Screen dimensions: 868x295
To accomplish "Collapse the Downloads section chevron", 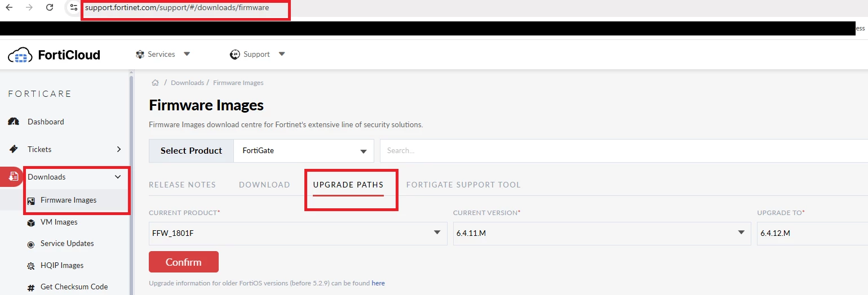I will (118, 177).
